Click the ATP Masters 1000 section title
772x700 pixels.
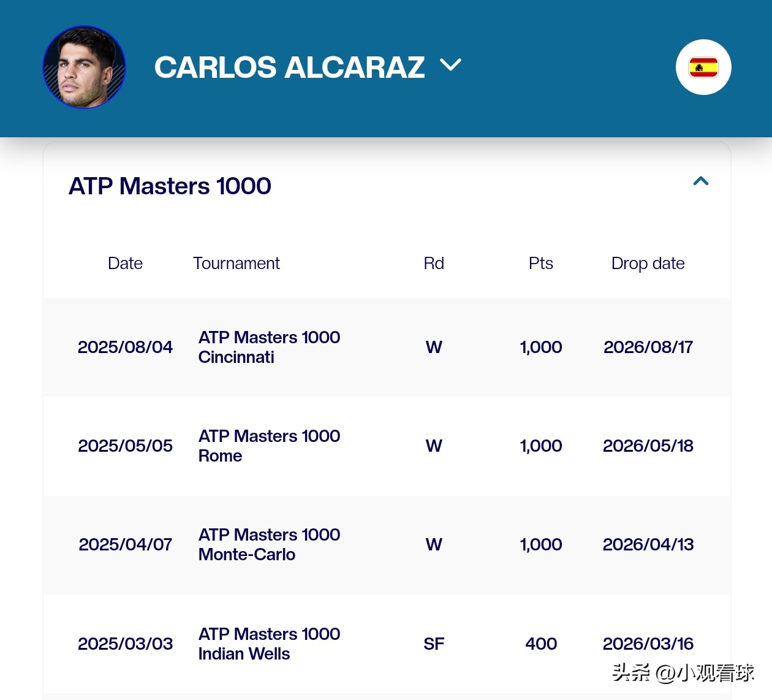170,186
